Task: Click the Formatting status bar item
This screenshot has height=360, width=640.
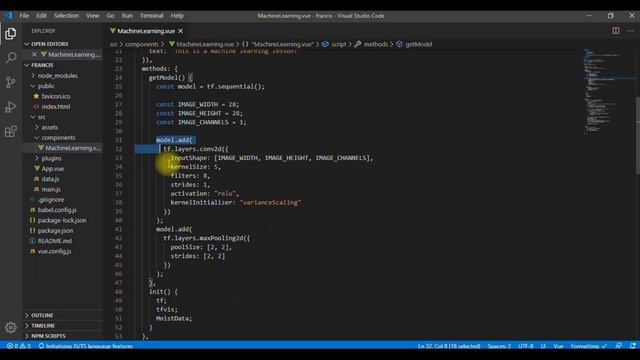Action: (x=588, y=346)
